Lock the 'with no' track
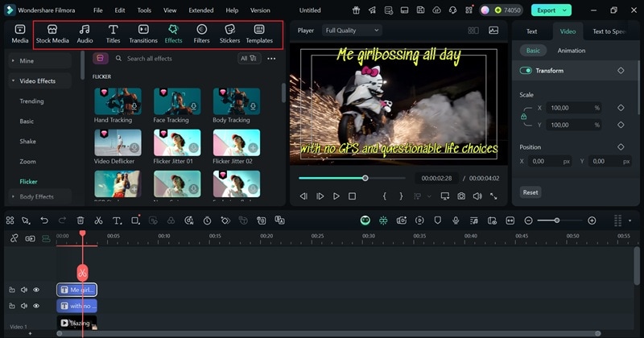 (12, 306)
